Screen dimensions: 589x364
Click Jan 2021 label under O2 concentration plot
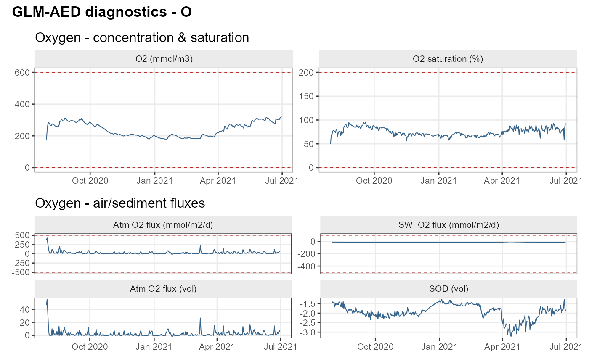pyautogui.click(x=154, y=181)
